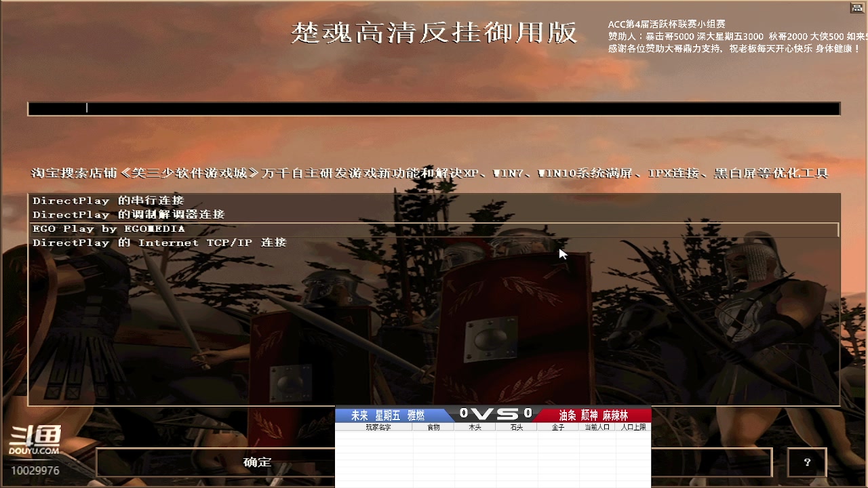Select EGO Play by EGOMEDIA connection
The height and width of the screenshot is (488, 868).
click(x=434, y=229)
